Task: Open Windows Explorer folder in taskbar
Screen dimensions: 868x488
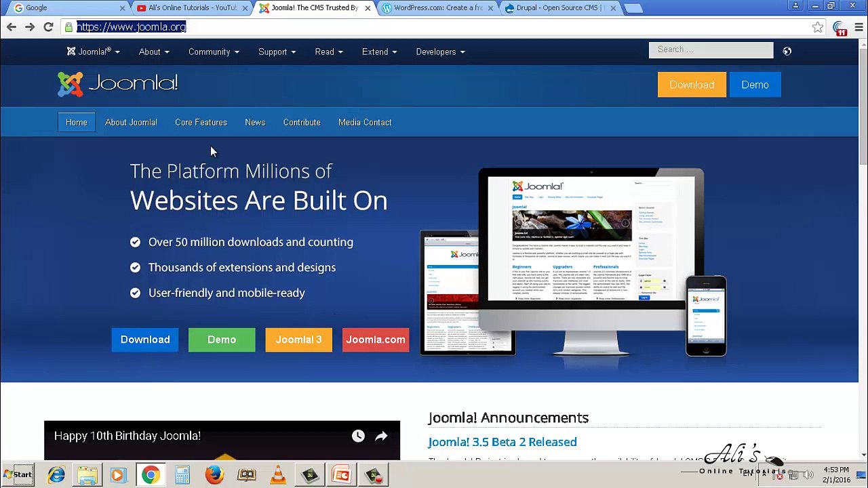Action: [x=87, y=474]
